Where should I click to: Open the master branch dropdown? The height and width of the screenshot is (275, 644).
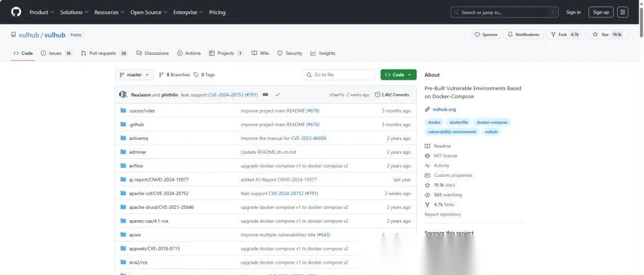pyautogui.click(x=134, y=74)
